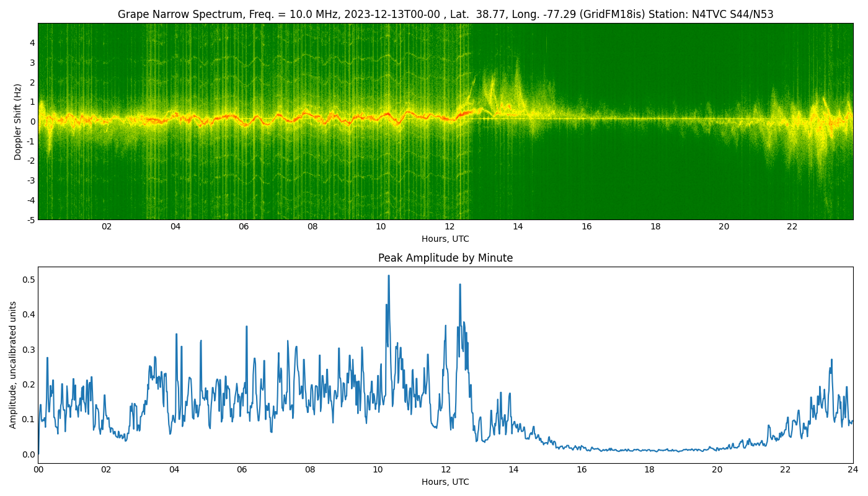This screenshot has width=868, height=496.
Task: Select the 4 Hz Doppler shift tick label
Action: 32,43
